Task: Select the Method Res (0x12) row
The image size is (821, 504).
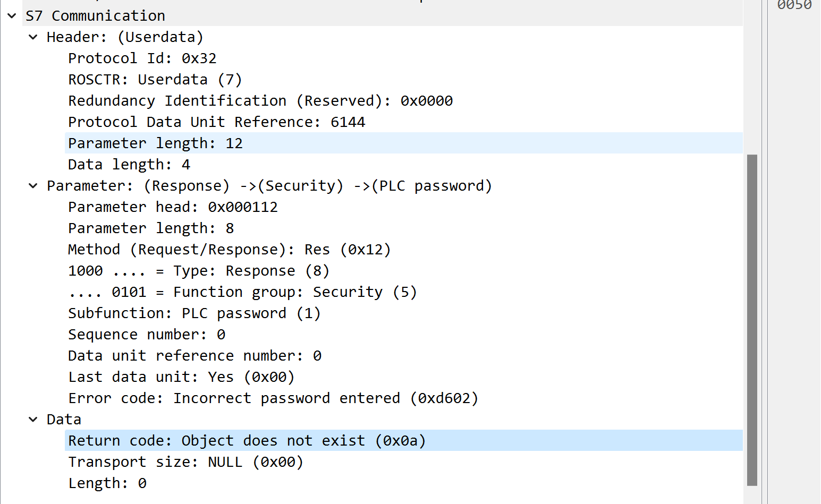Action: (x=229, y=250)
